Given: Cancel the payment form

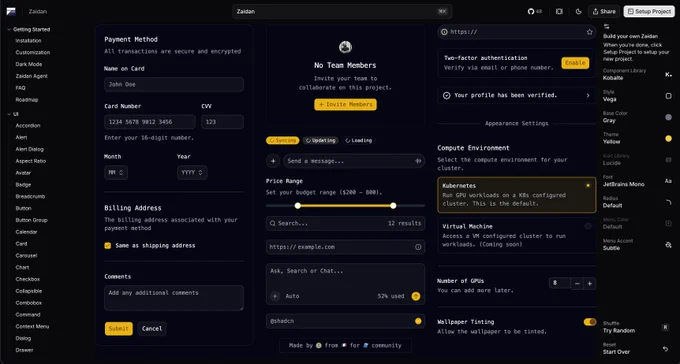Looking at the screenshot, I should [x=152, y=329].
